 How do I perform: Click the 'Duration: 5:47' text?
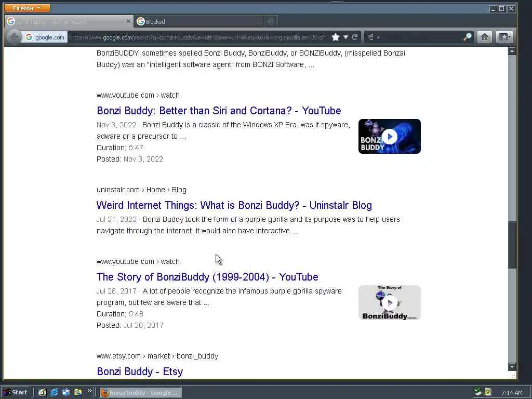[x=120, y=148]
